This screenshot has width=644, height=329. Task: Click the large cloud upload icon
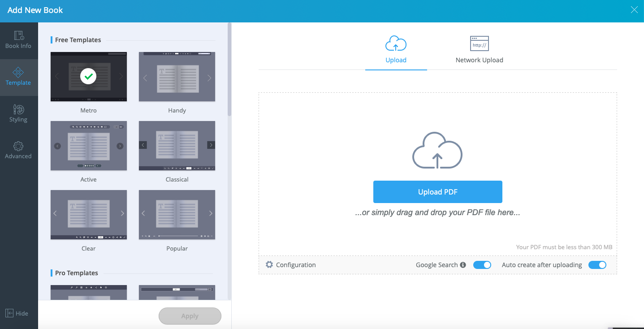(437, 151)
